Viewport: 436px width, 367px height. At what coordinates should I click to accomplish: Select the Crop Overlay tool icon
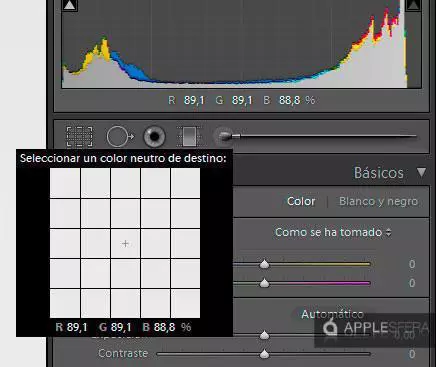pyautogui.click(x=79, y=136)
